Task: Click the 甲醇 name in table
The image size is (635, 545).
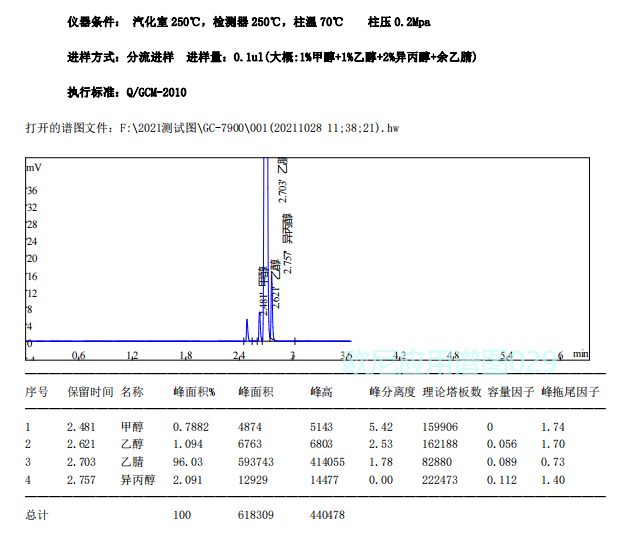Action: pos(132,427)
